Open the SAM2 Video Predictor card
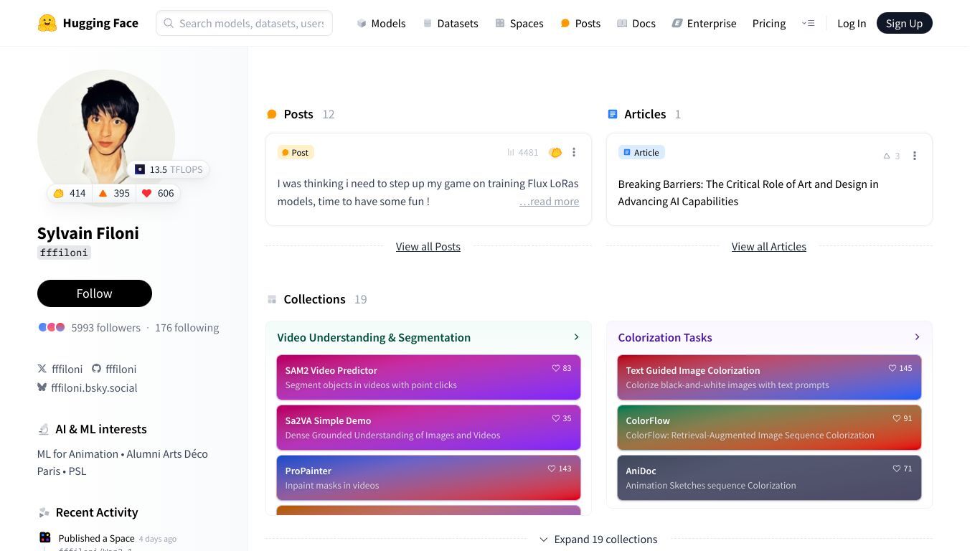Viewport: 980px width, 551px height. [428, 377]
